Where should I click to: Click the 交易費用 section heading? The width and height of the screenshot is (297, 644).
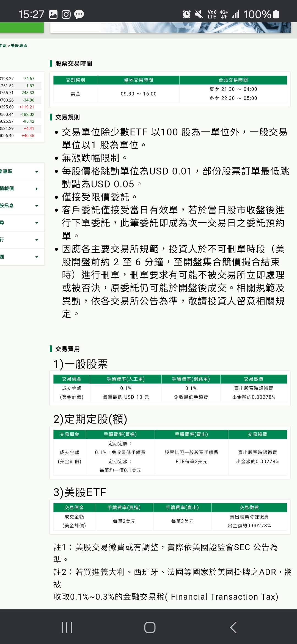point(67,349)
